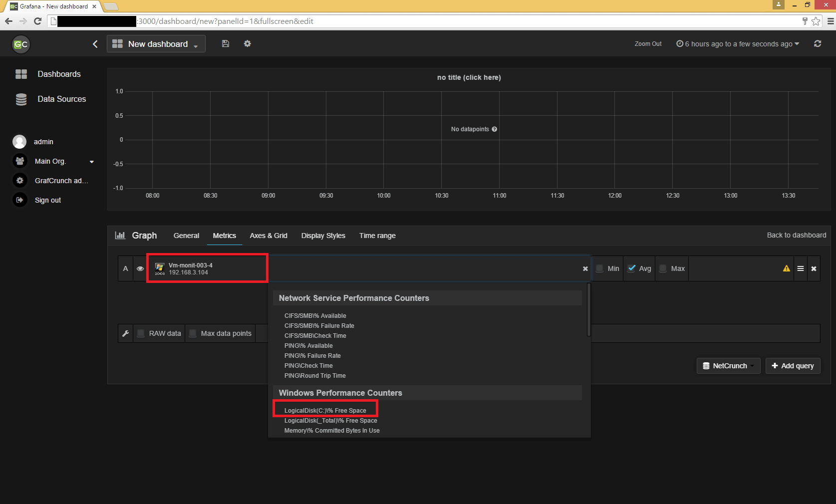Select the Vm-monit-003-4 node selector

click(207, 268)
